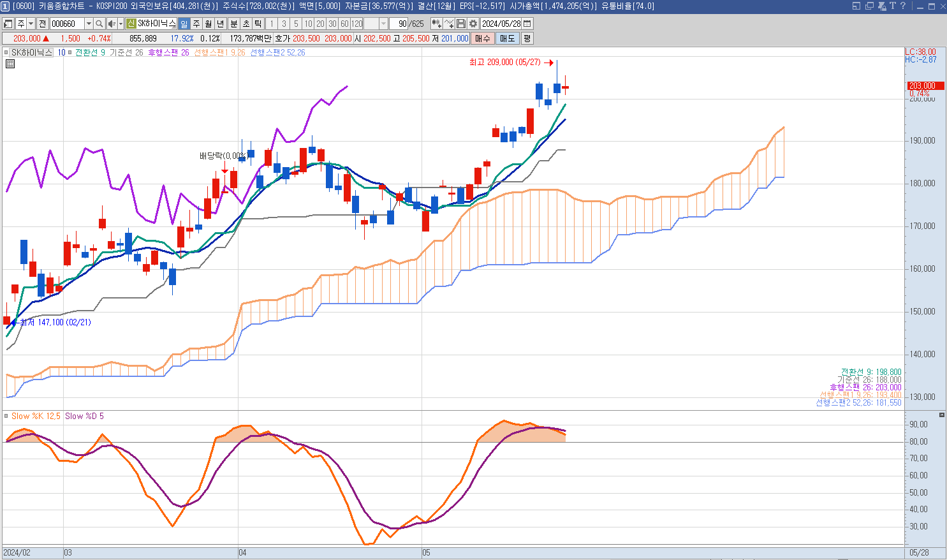Screen dimensions: 947x560
Task: Click the window layout icon in title bar
Action: click(x=856, y=6)
